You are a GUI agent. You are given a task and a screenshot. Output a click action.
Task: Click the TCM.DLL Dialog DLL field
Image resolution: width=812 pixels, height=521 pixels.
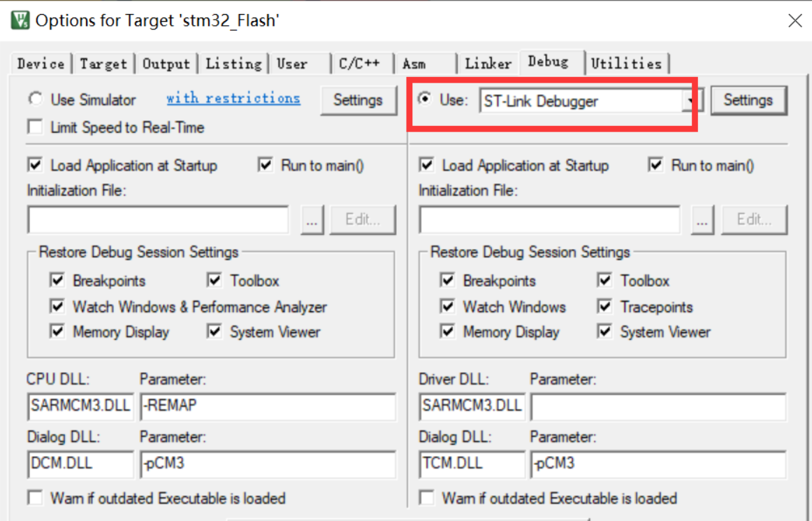tap(472, 464)
